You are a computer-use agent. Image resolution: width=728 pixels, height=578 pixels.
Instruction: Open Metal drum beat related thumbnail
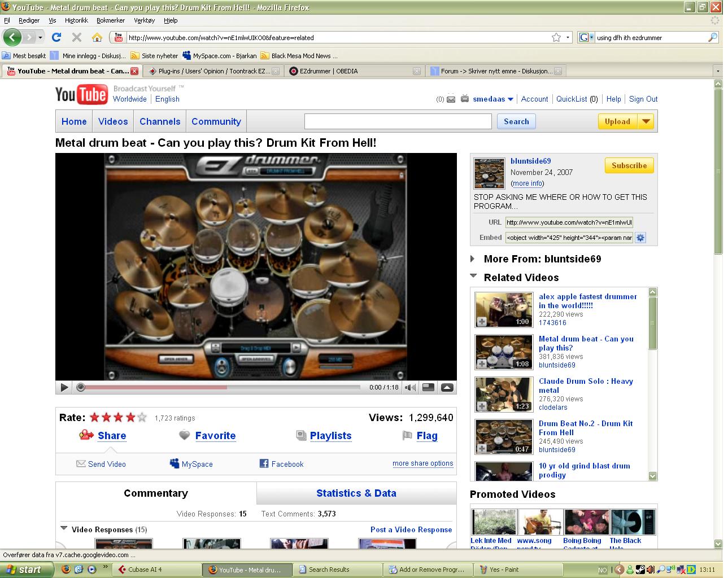(504, 352)
